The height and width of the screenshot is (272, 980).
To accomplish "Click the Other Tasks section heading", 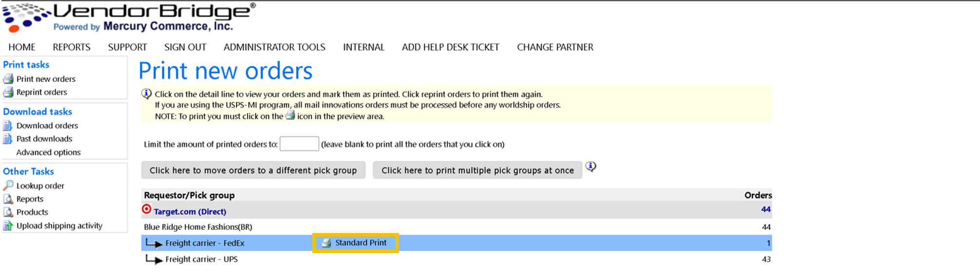I will (x=28, y=172).
